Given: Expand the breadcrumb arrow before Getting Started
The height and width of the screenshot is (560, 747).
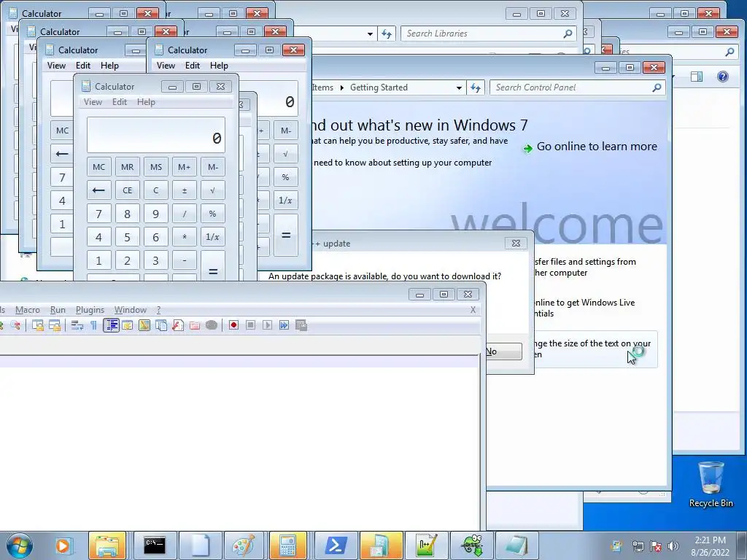Looking at the screenshot, I should (341, 87).
